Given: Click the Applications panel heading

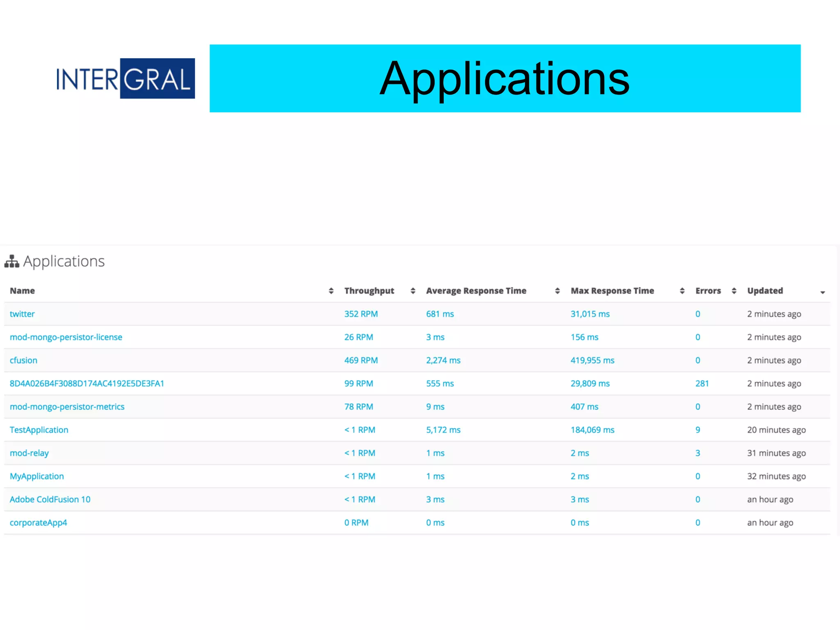Looking at the screenshot, I should tap(64, 261).
